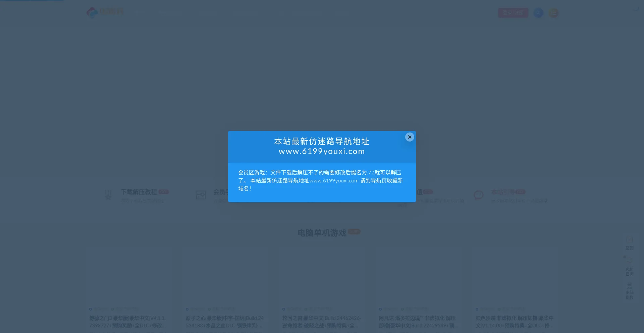The height and width of the screenshot is (333, 644).
Task: Click the chat bubble icon beside 本站引导
Action: tap(478, 195)
